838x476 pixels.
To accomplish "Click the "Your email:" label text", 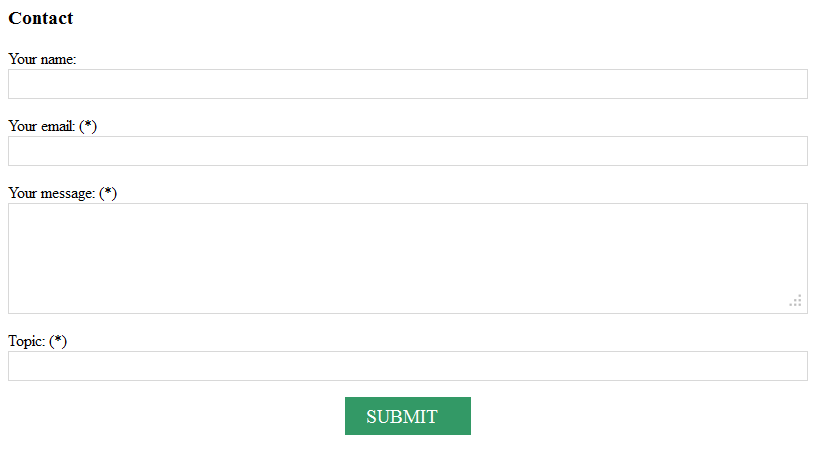I will (x=41, y=126).
